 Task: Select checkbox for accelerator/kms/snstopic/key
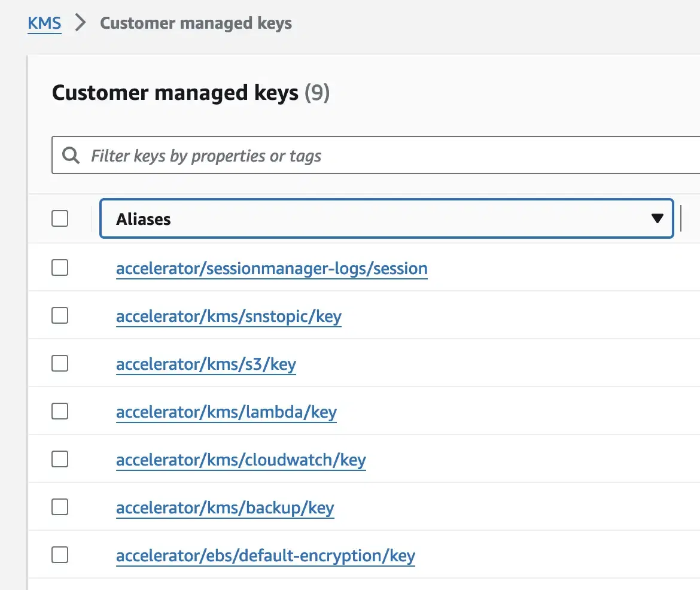click(x=60, y=315)
